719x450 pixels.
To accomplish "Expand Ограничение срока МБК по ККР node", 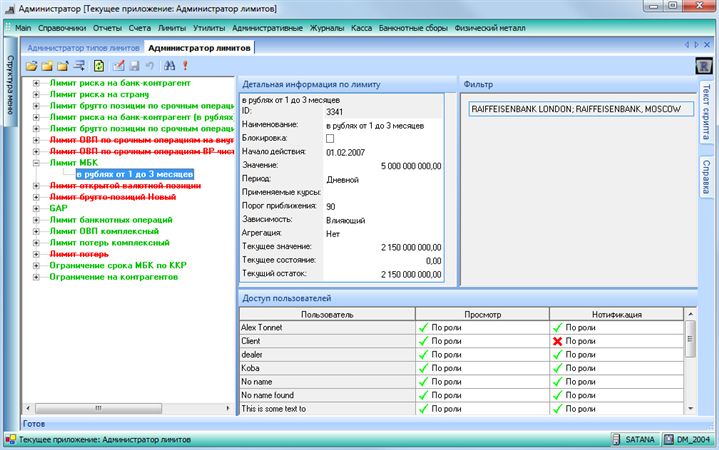I will coord(36,266).
